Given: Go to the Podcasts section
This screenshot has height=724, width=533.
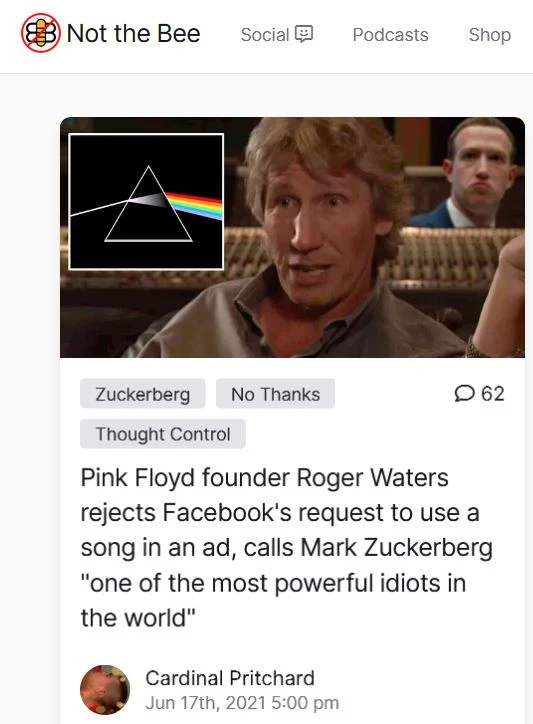Looking at the screenshot, I should tap(390, 35).
